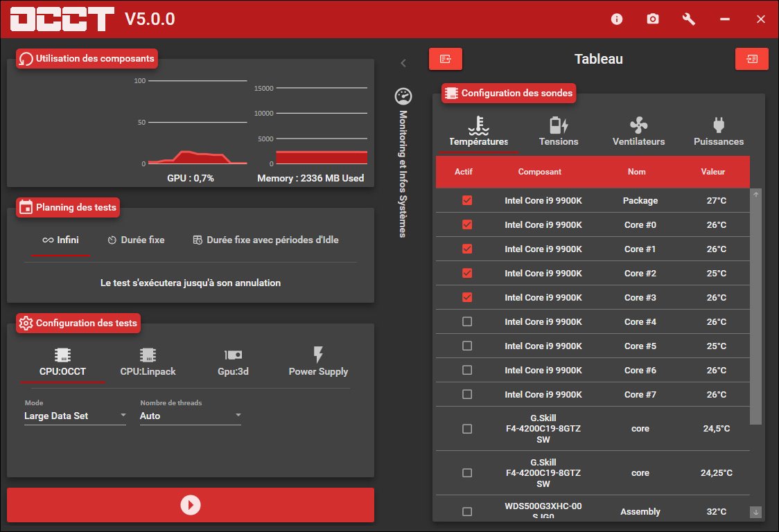Collapse the monitoring panel with the left chevron

point(403,63)
